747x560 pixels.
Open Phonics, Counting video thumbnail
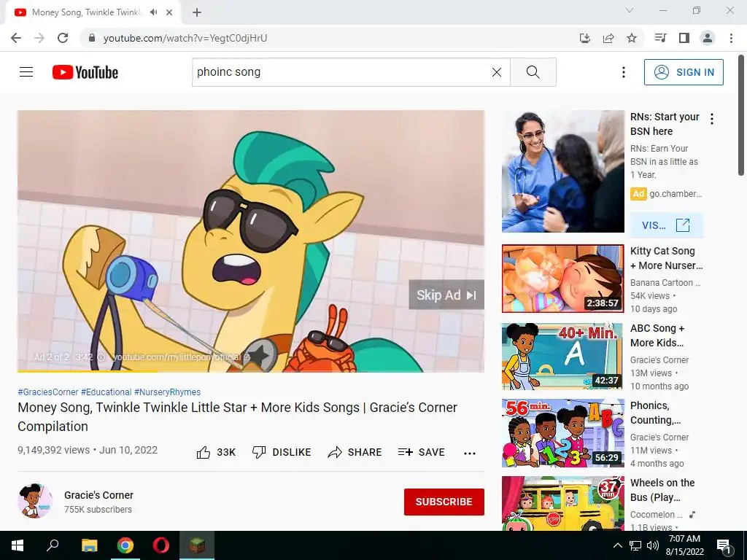[562, 433]
